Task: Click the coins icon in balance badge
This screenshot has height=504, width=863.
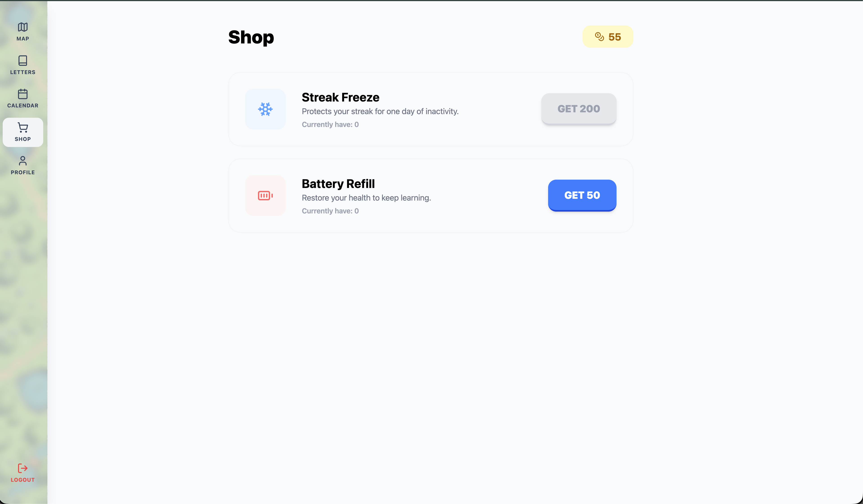Action: coord(599,37)
